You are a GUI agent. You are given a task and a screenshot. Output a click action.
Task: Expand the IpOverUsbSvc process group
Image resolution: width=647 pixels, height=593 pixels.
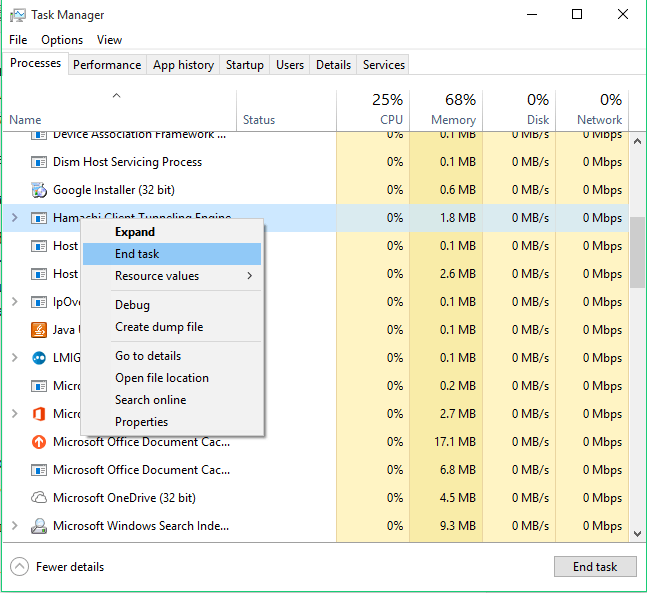tap(14, 302)
